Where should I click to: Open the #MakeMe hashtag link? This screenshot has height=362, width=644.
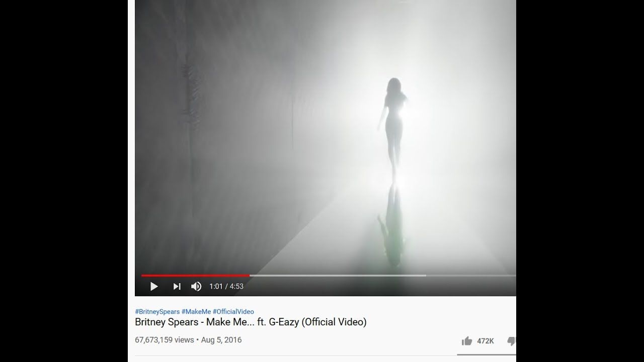[x=196, y=312]
